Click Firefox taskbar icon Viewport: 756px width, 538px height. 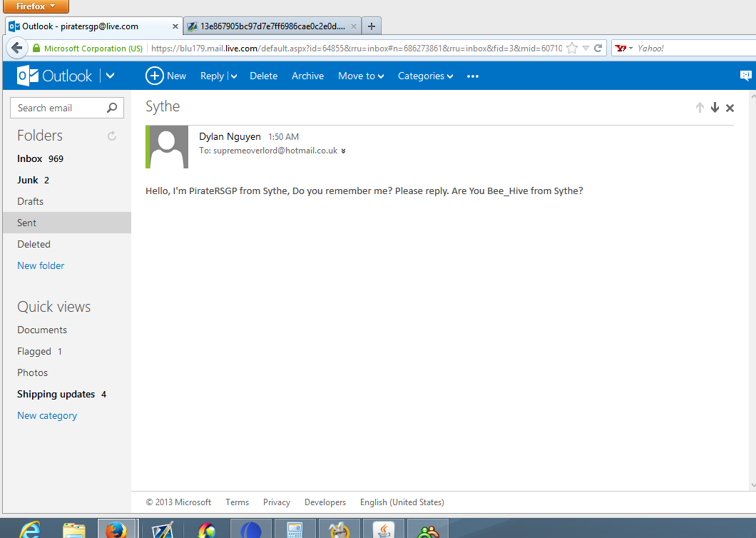point(117,529)
